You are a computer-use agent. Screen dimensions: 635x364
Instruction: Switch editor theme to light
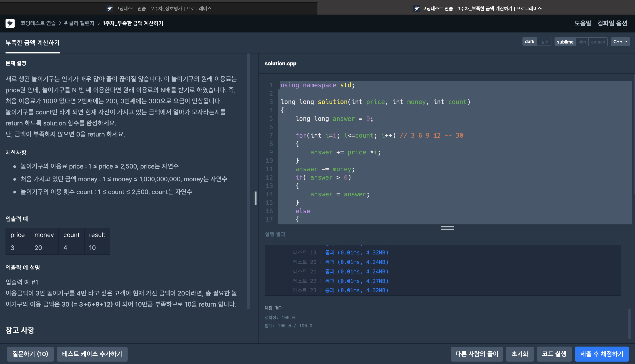tap(544, 42)
